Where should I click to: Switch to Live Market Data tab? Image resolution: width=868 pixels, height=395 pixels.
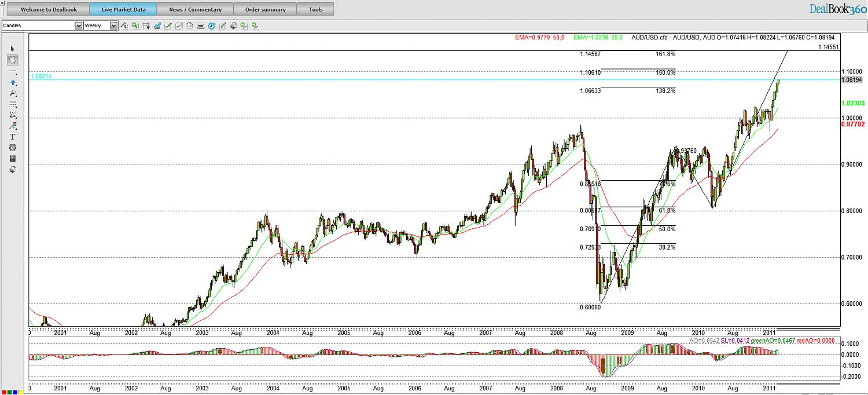coord(123,9)
